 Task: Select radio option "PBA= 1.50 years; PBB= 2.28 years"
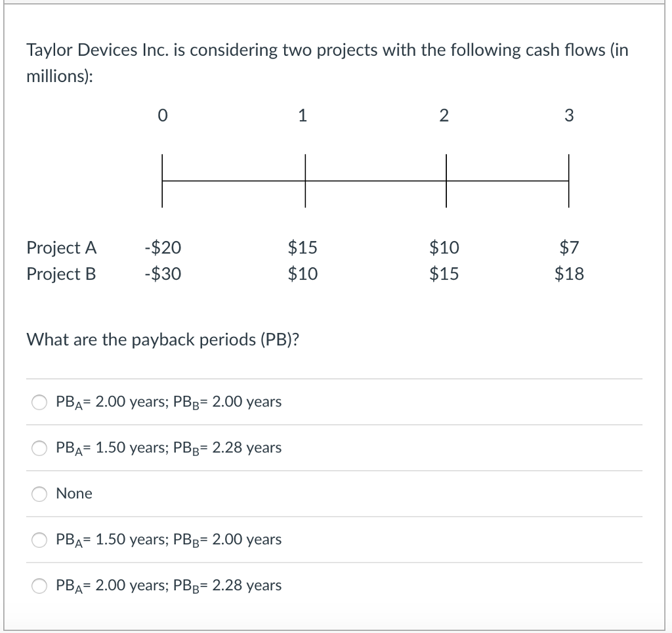tap(39, 448)
